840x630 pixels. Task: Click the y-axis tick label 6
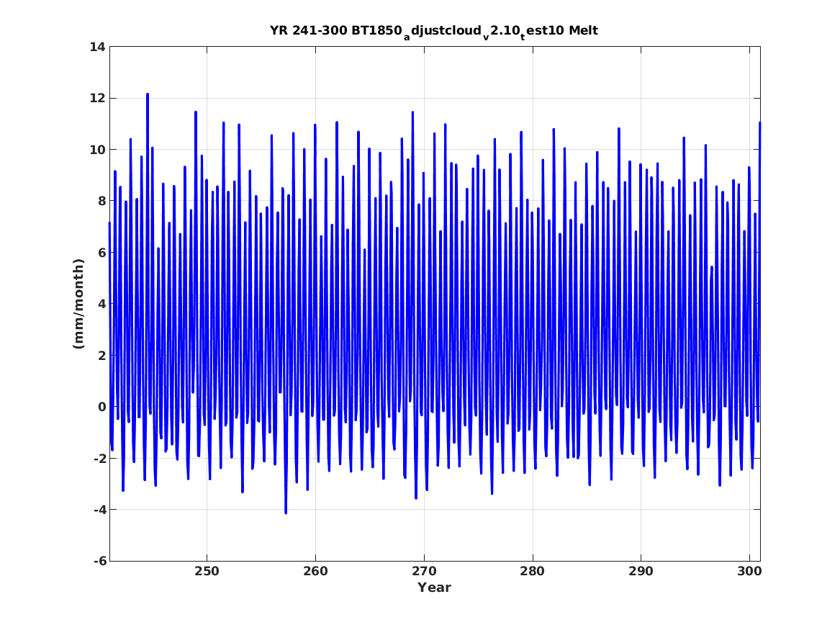pos(101,253)
